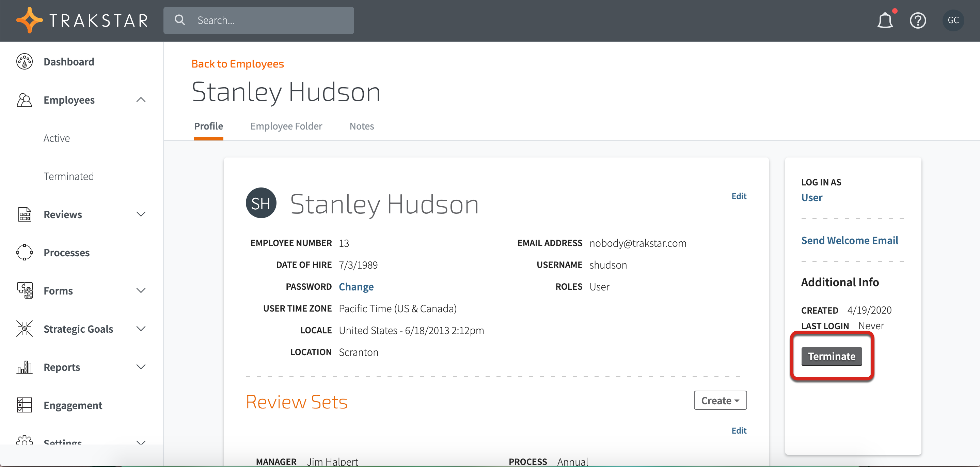Go Back to Employees
The height and width of the screenshot is (467, 980).
tap(237, 64)
